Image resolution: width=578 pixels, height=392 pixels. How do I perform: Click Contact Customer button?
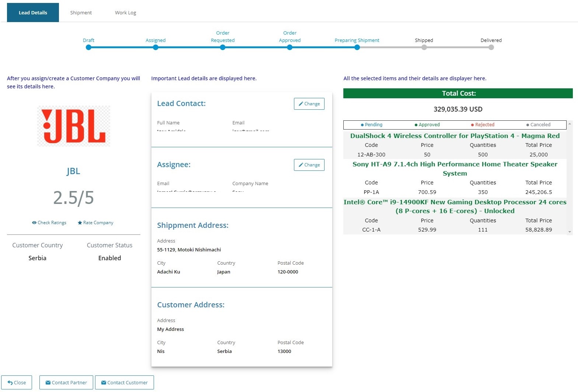125,382
